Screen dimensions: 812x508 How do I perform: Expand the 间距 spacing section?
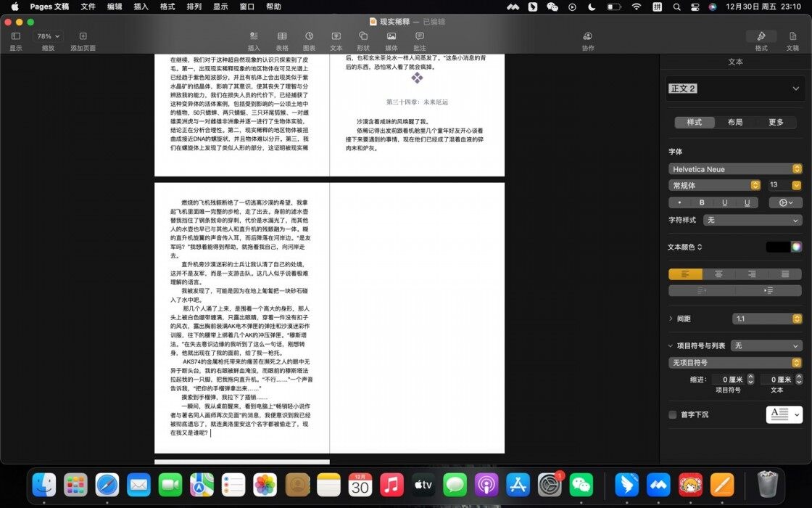click(x=671, y=319)
